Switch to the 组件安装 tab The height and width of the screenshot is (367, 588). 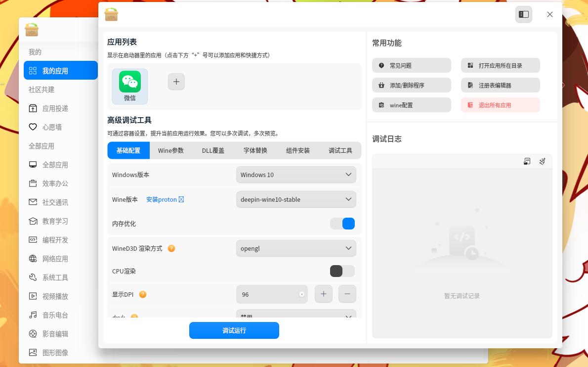click(298, 150)
